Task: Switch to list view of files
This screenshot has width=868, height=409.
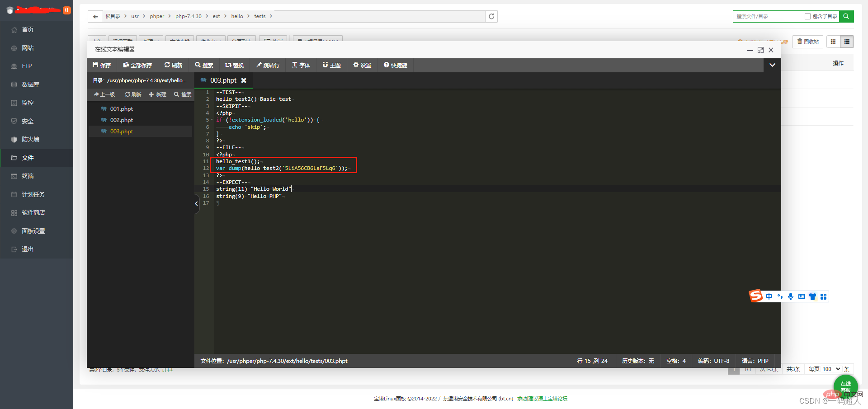Action: coord(847,42)
